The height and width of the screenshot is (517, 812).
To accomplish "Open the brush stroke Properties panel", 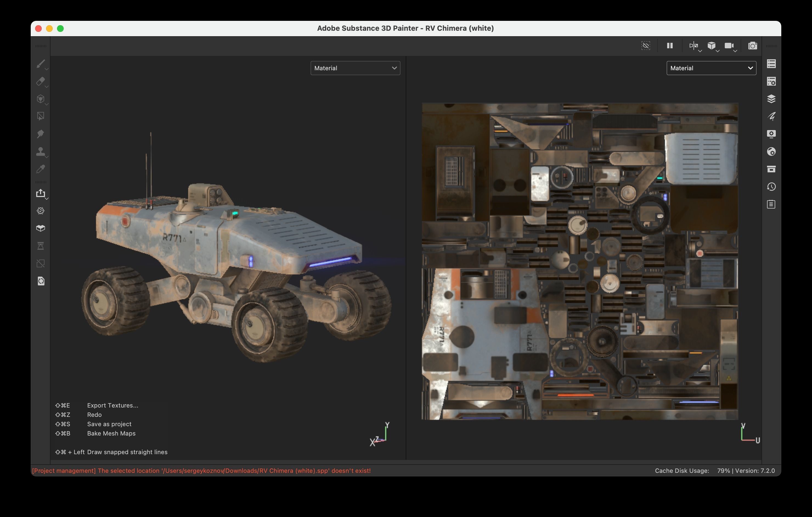I will pyautogui.click(x=771, y=116).
